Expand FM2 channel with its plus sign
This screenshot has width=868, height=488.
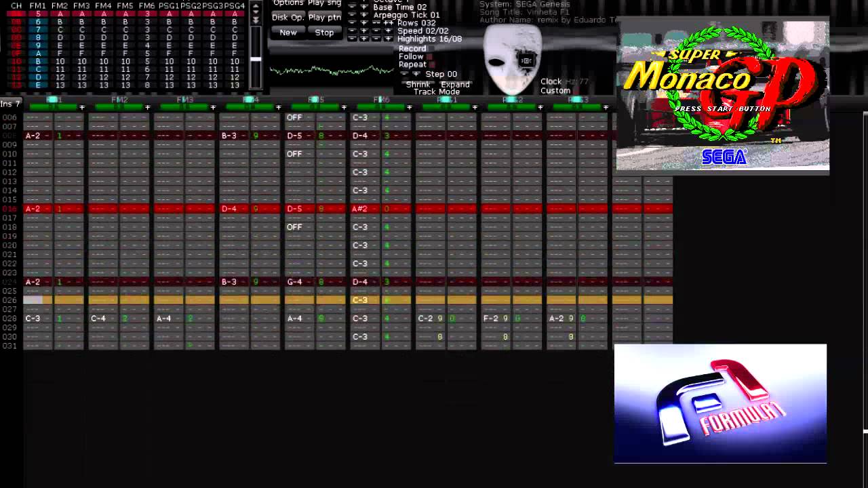(x=147, y=107)
